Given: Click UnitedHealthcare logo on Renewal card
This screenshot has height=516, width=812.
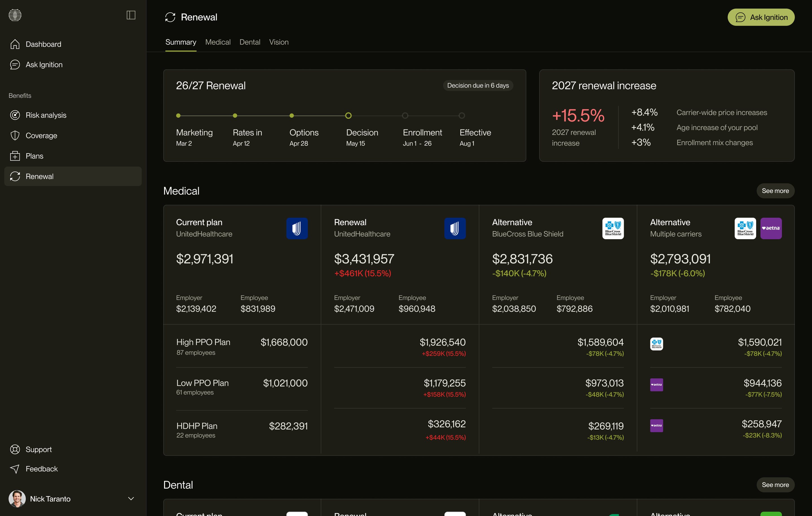Looking at the screenshot, I should (455, 229).
